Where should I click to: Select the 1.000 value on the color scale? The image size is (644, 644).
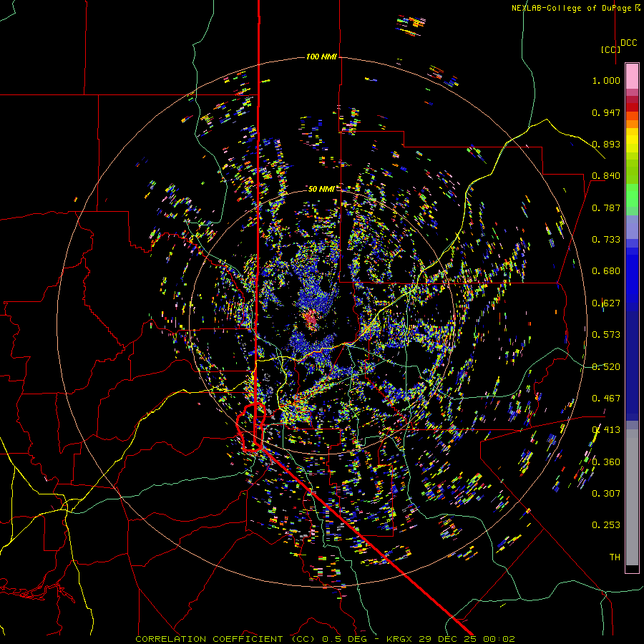point(606,80)
